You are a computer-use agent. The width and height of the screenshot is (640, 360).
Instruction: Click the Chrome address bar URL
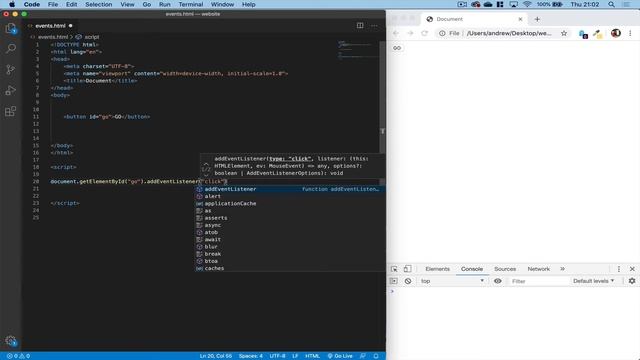[x=509, y=33]
